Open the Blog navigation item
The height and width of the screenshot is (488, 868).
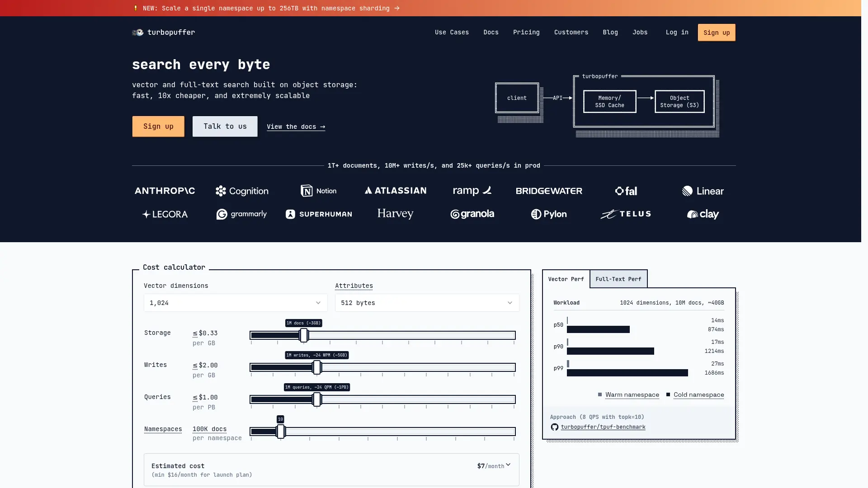pos(610,33)
